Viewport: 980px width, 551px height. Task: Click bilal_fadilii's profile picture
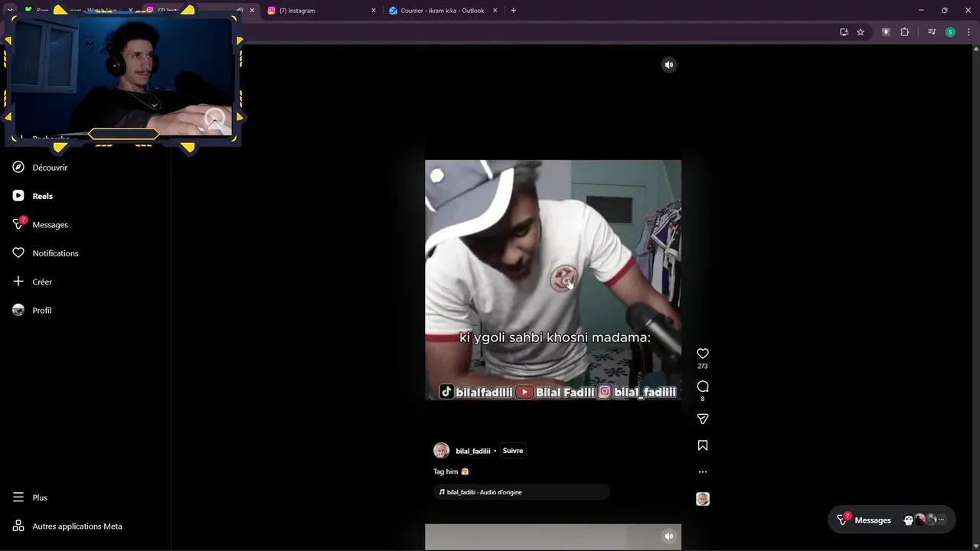click(442, 451)
